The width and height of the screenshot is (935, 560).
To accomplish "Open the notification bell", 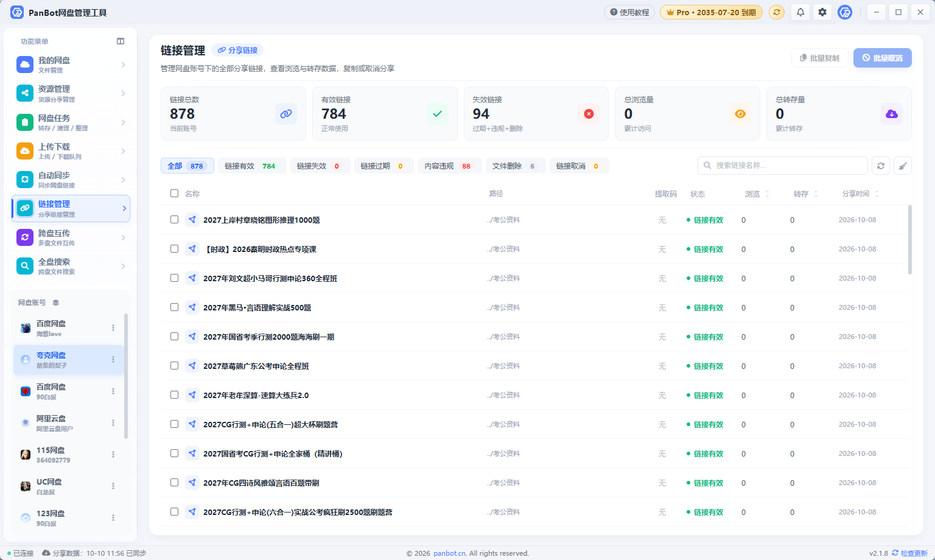I will (x=800, y=12).
